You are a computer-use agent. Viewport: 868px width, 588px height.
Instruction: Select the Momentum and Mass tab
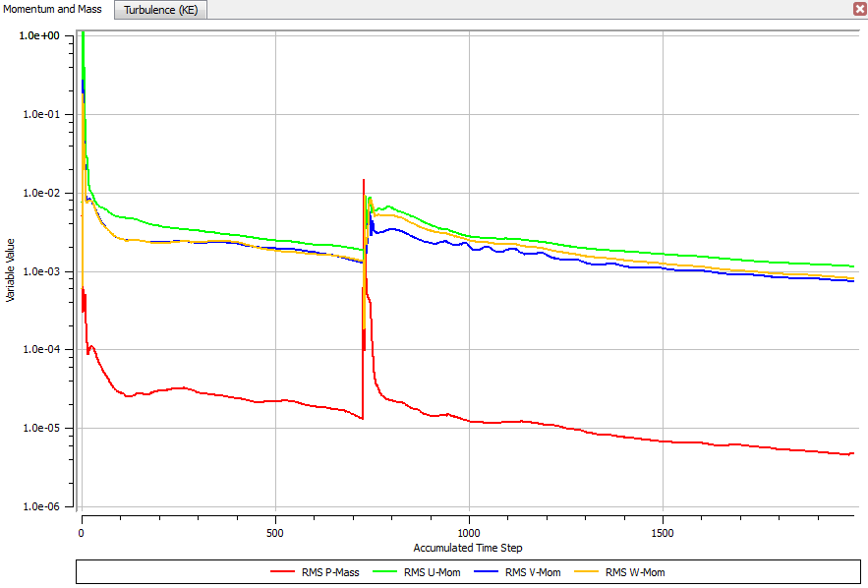pos(52,9)
